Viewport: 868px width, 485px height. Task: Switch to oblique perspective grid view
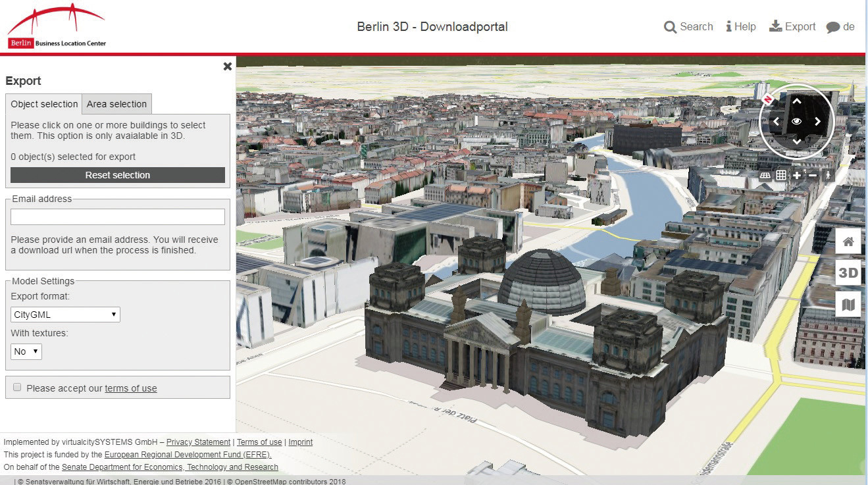point(765,176)
